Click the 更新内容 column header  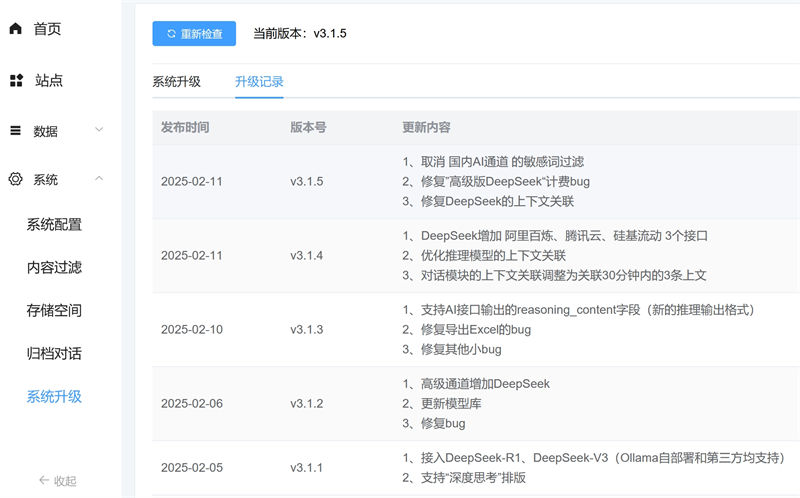click(427, 127)
